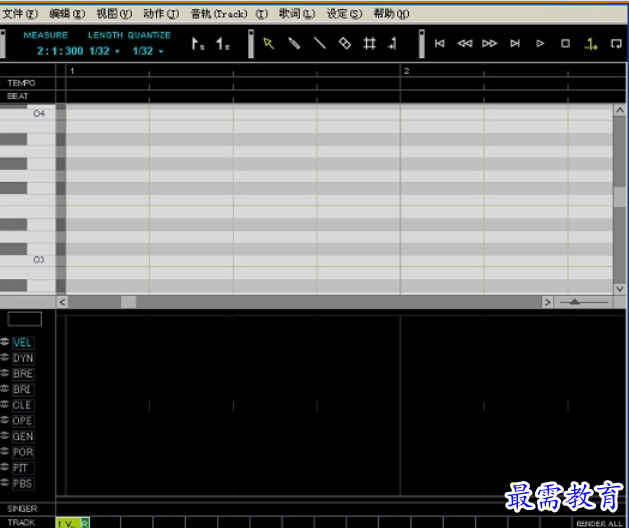This screenshot has height=528, width=629.
Task: Rewind the playback position
Action: 465,43
